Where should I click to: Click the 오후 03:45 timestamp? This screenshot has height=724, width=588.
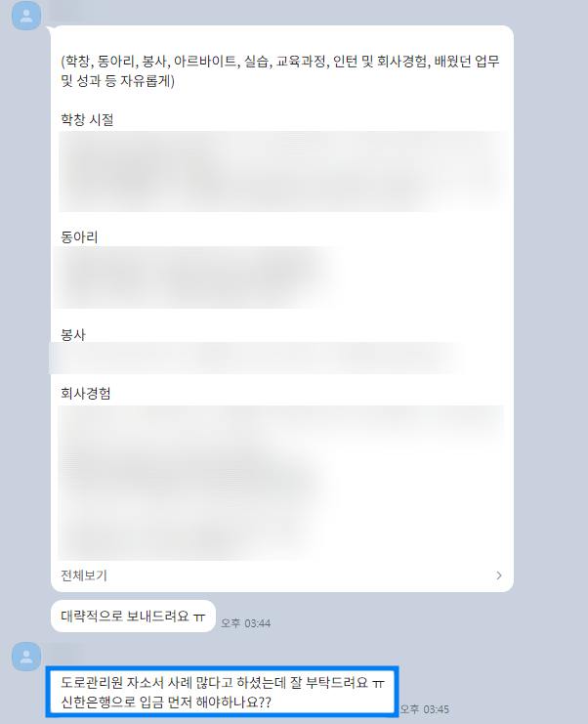pyautogui.click(x=424, y=709)
